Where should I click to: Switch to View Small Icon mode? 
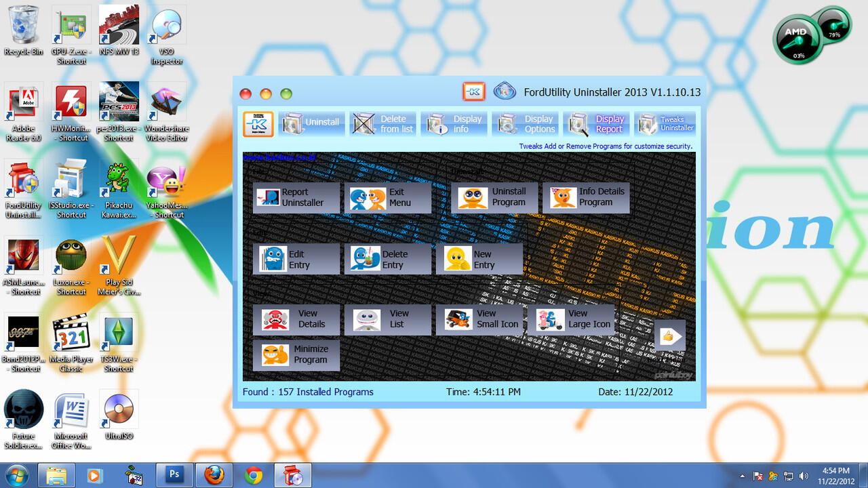[x=479, y=319]
